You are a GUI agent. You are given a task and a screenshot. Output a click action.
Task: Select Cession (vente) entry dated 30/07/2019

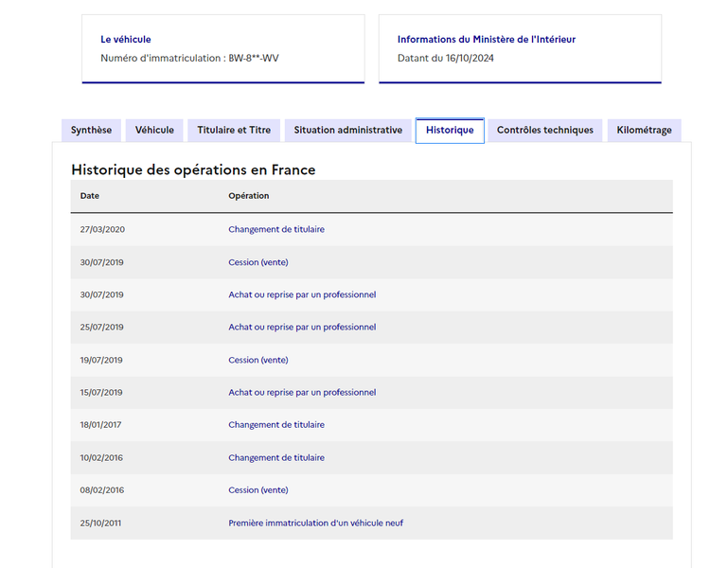(258, 262)
